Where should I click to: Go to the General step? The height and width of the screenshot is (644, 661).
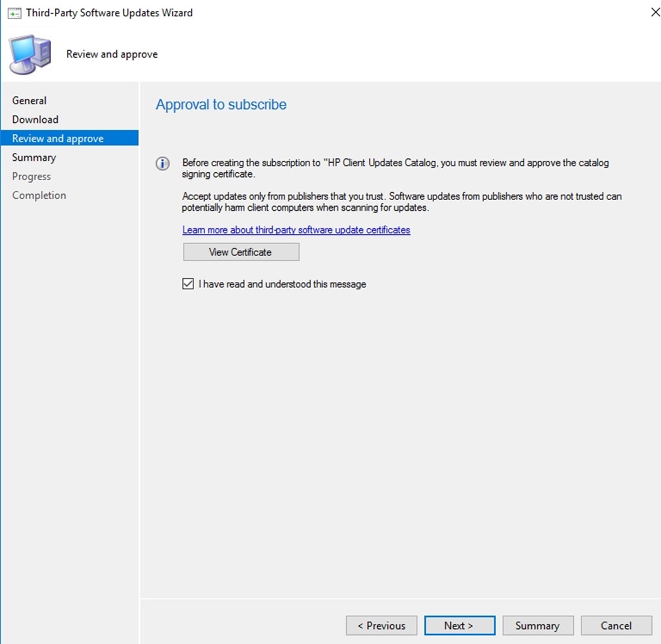pyautogui.click(x=29, y=101)
